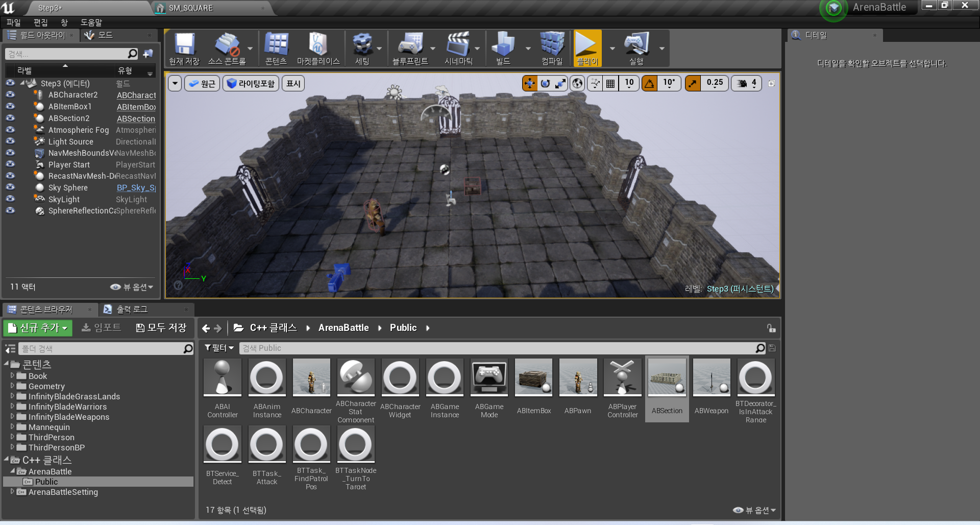
Task: Focus the 검색 Public asset search field
Action: point(502,348)
